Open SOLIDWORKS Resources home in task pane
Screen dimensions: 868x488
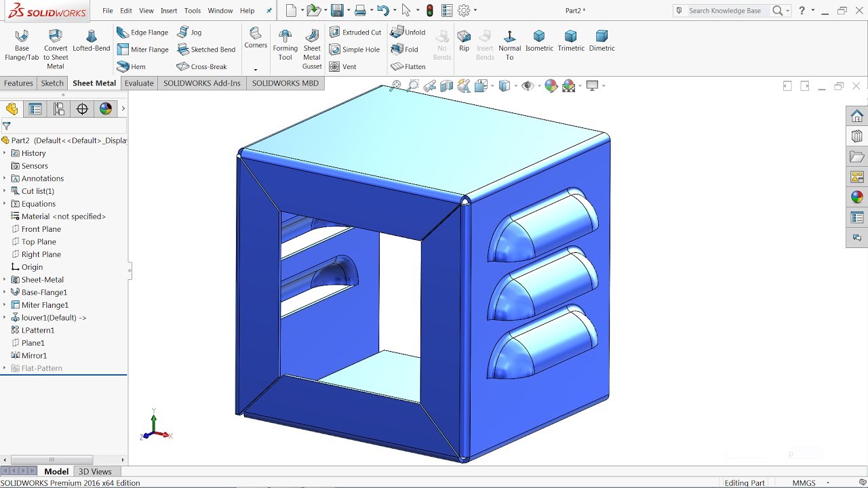(857, 116)
